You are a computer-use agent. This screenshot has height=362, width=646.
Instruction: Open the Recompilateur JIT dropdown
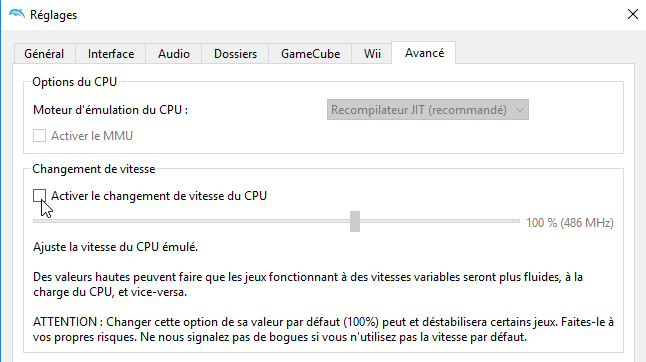pos(428,110)
